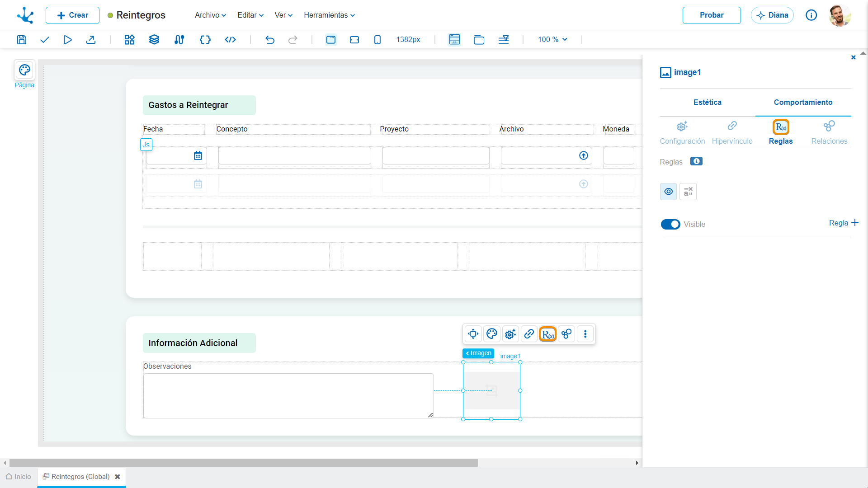Switch to the Comportamiento tab
The width and height of the screenshot is (868, 488).
tap(803, 103)
